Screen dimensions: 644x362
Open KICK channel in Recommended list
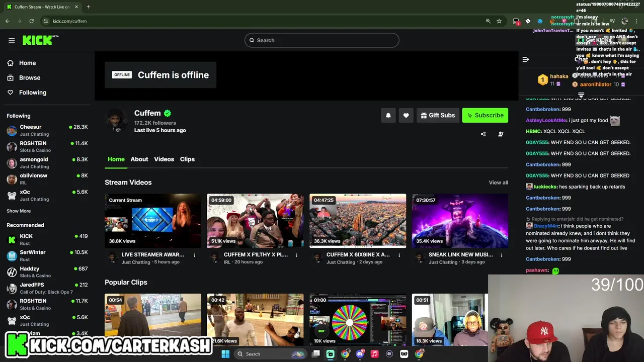tap(47, 239)
